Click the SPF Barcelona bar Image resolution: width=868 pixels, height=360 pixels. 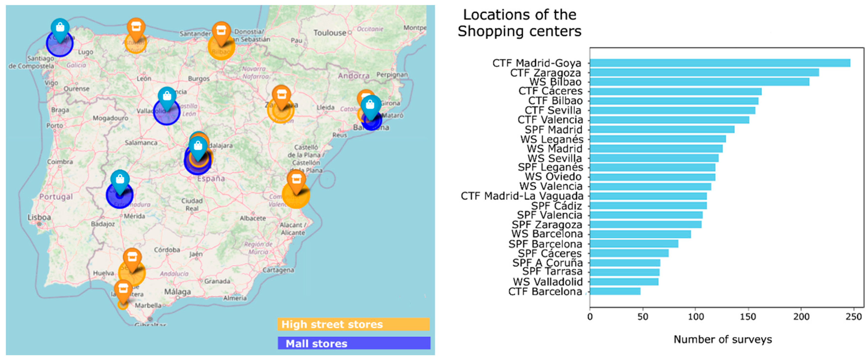pyautogui.click(x=634, y=243)
